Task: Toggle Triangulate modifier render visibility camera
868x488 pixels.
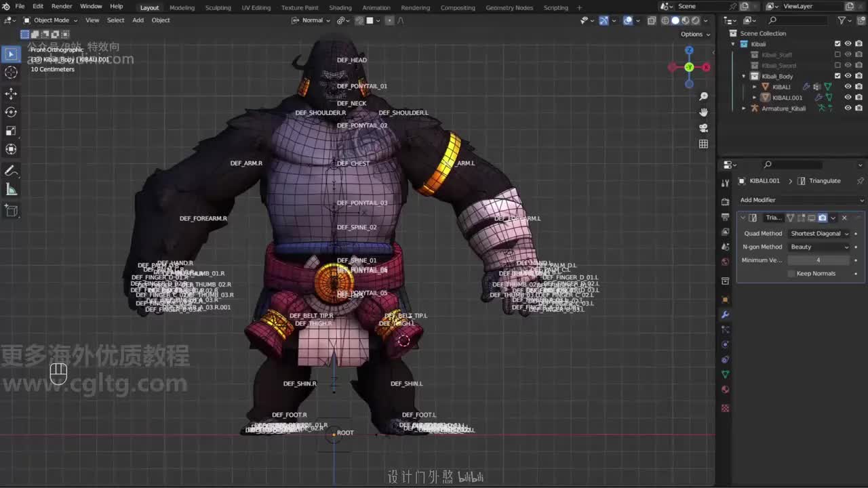Action: (822, 218)
